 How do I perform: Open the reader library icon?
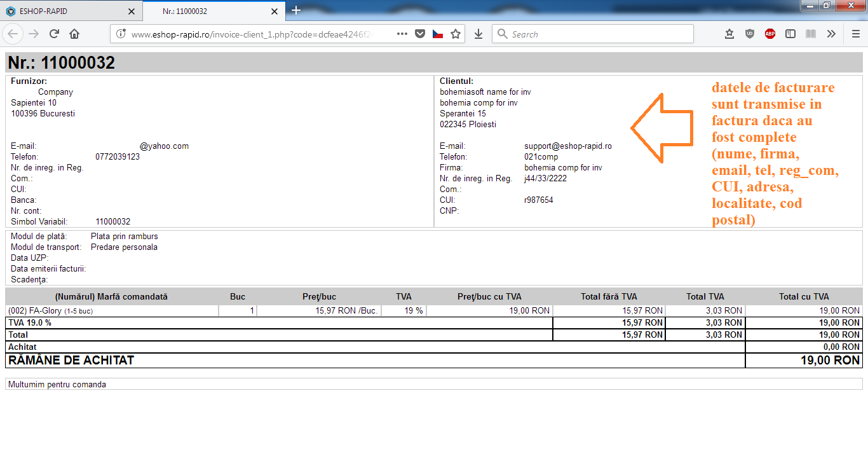(811, 34)
